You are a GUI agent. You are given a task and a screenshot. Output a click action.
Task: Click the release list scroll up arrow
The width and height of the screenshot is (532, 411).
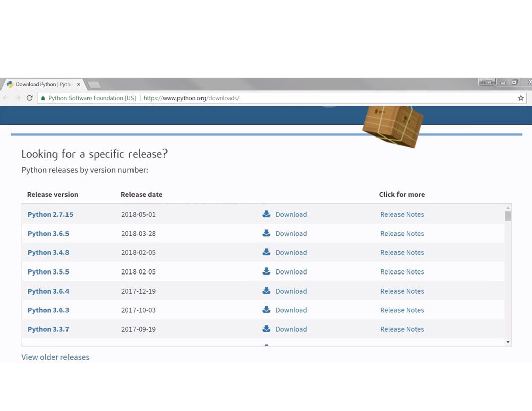coord(508,208)
